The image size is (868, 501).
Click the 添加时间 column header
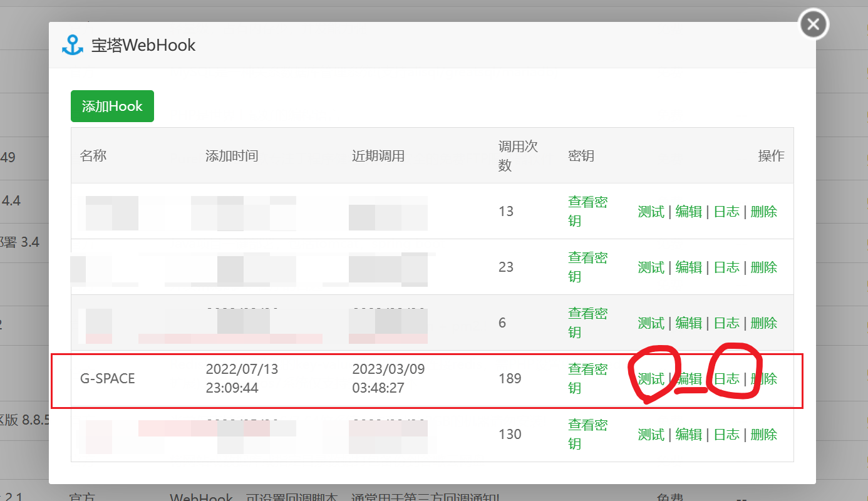point(232,156)
